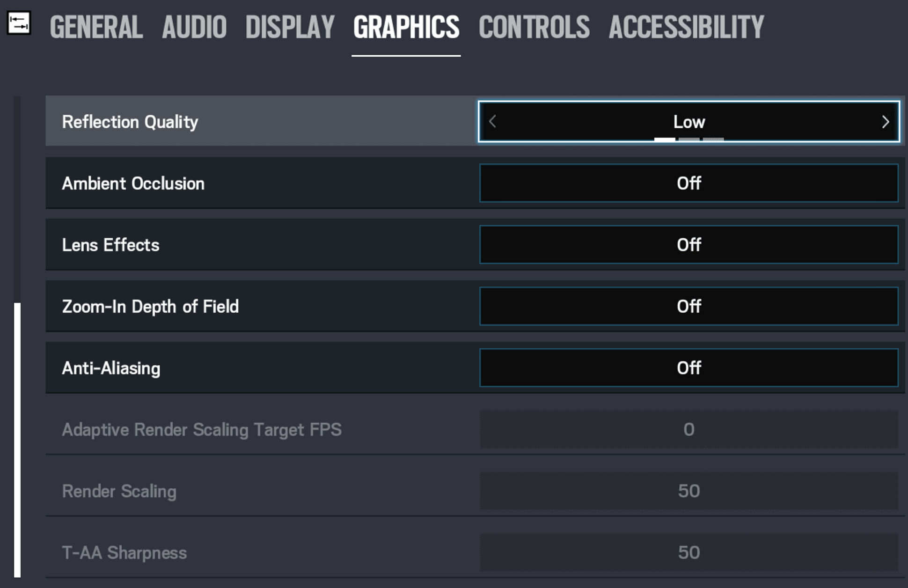Toggle the Lens Effects Off value
908x588 pixels.
click(x=688, y=245)
